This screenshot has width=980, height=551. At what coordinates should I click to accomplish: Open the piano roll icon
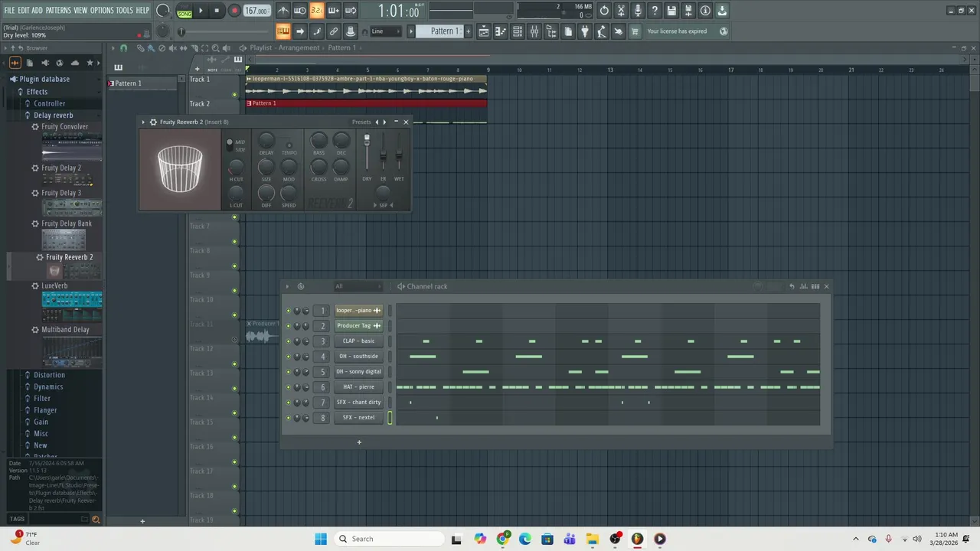pos(501,31)
